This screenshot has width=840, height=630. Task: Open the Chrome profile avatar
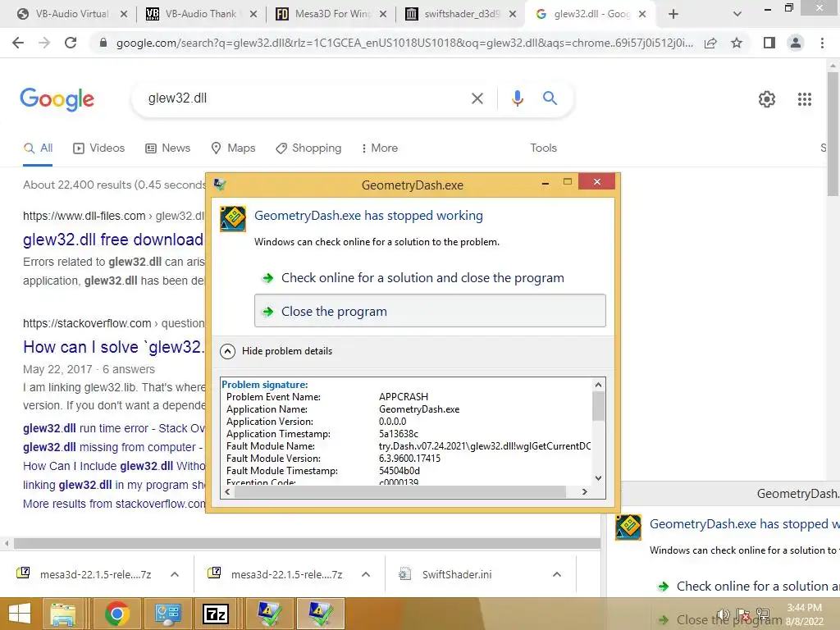[796, 43]
